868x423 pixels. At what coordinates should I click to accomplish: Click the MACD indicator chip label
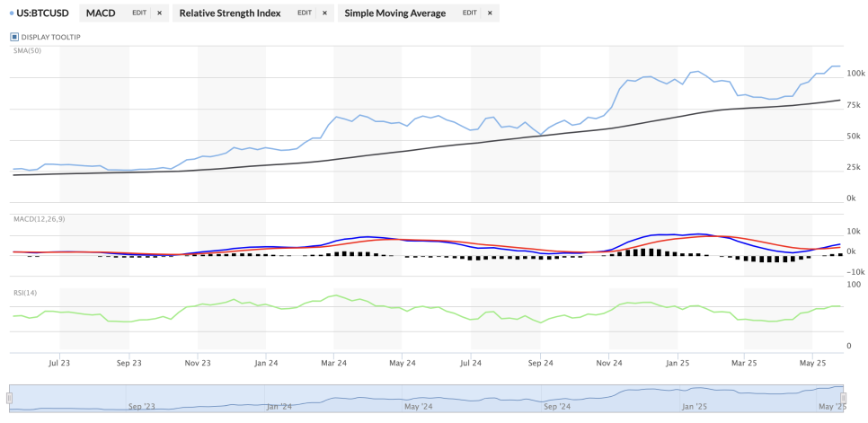tap(101, 13)
